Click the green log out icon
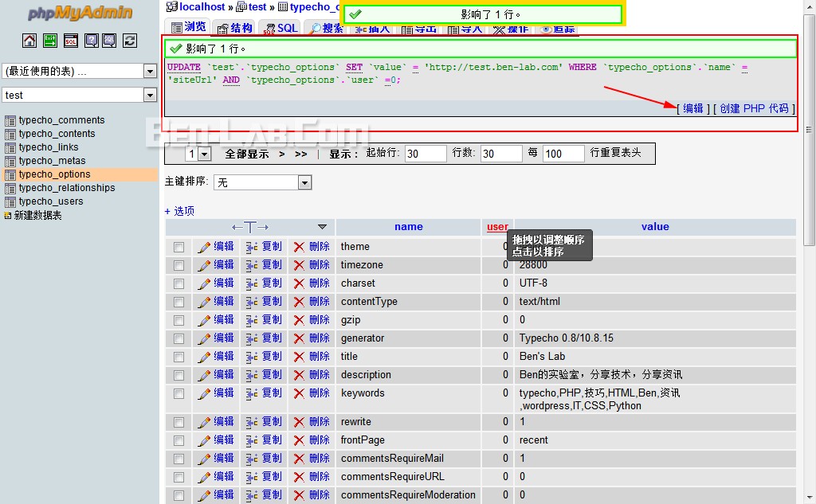 pos(50,41)
